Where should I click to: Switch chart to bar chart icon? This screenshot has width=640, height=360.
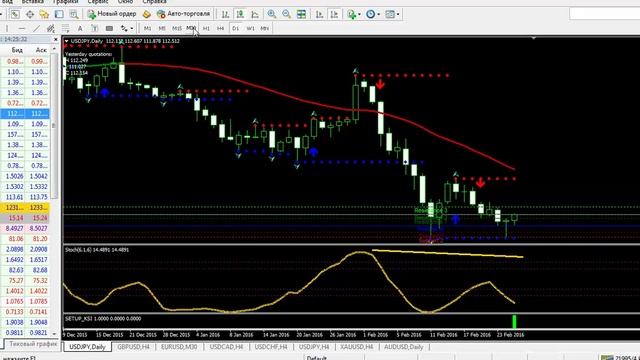[x=225, y=14]
